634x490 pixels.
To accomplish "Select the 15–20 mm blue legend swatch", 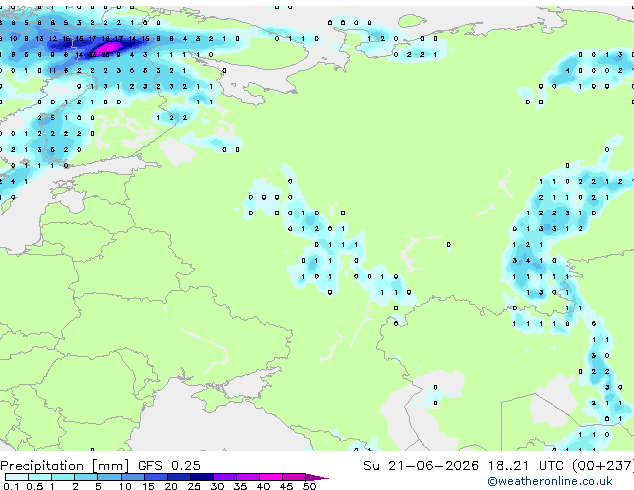I will pyautogui.click(x=156, y=477).
